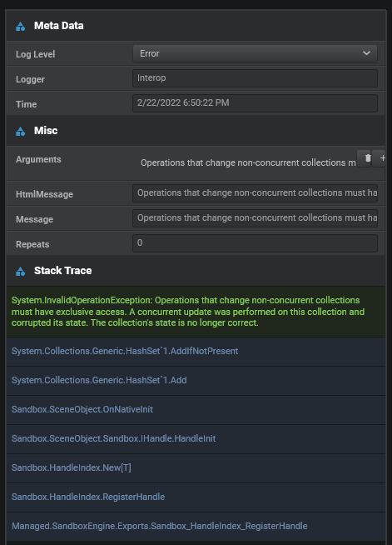The width and height of the screenshot is (392, 545).
Task: Click the Time label
Action: (x=26, y=104)
